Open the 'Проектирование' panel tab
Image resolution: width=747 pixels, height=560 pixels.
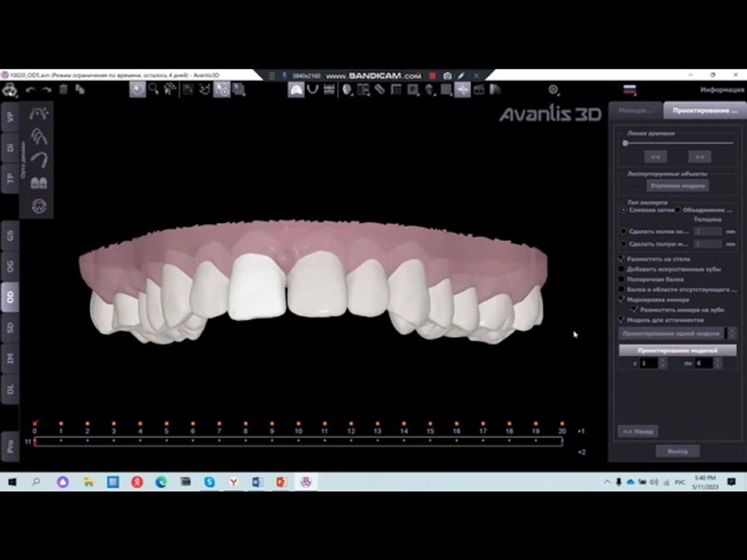[x=704, y=110]
